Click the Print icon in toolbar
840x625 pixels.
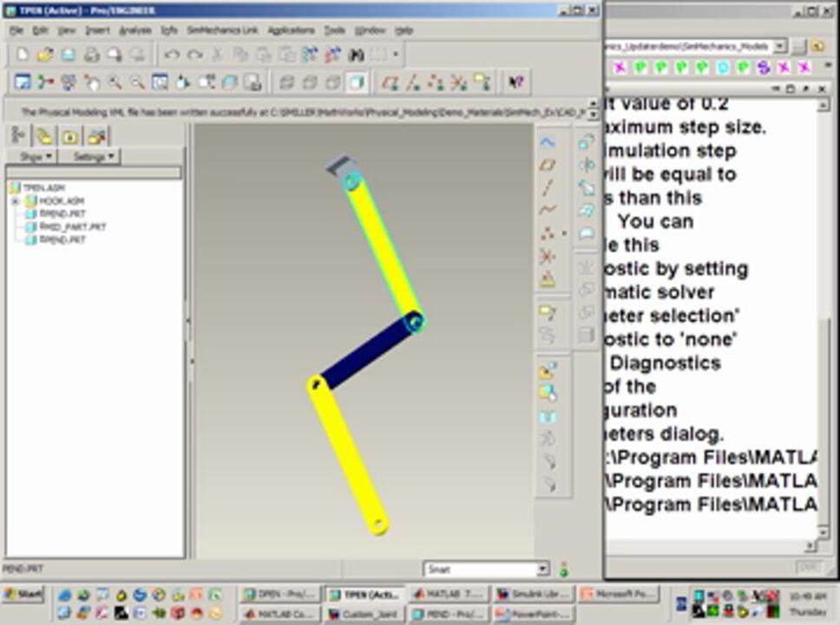pos(91,55)
